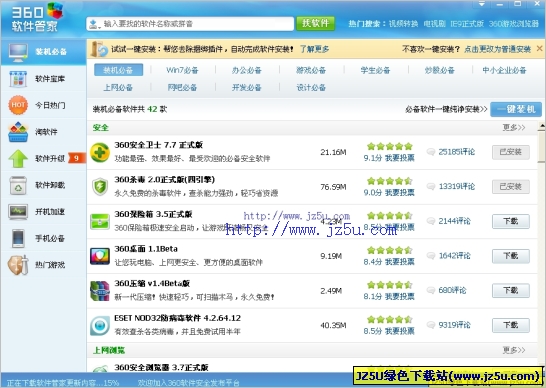Click hot search term 360游戏浏览器

tap(514, 24)
